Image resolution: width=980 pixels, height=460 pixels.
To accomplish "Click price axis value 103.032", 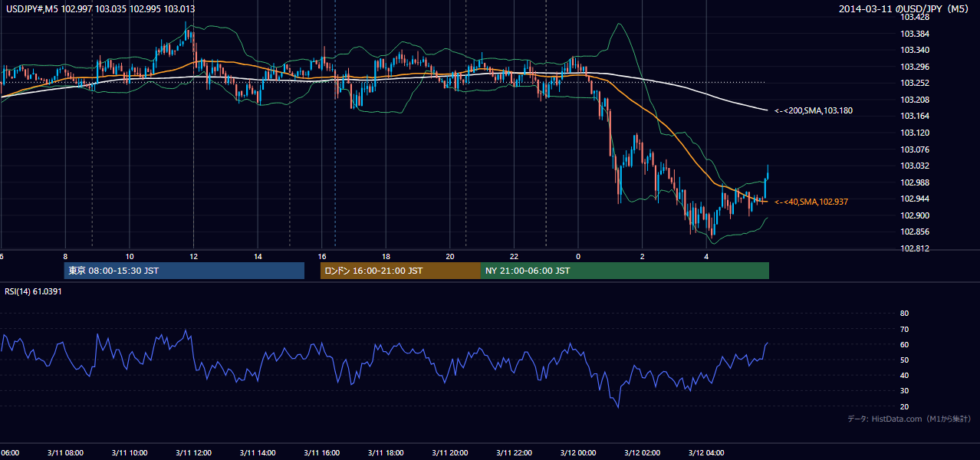I will (x=915, y=166).
